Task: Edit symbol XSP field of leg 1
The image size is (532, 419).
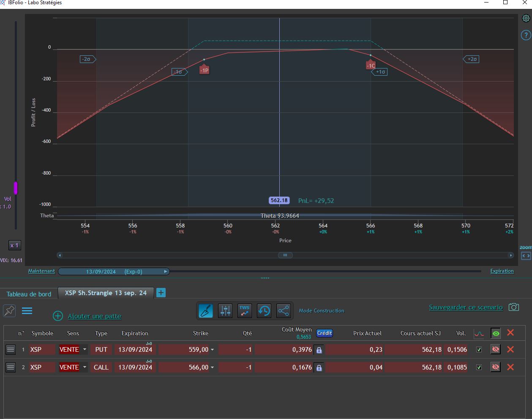Action: tap(42, 349)
